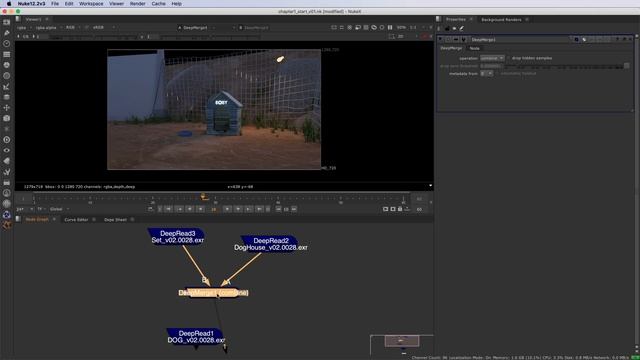Open the Deep nodes toolbar menu
The height and width of the screenshot is (360, 640).
[7, 140]
